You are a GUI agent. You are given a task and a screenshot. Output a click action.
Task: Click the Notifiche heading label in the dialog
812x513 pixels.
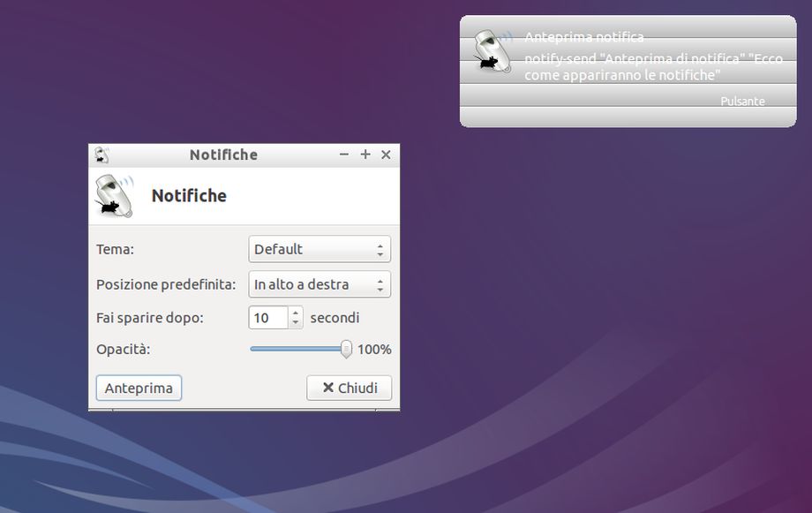pos(189,195)
